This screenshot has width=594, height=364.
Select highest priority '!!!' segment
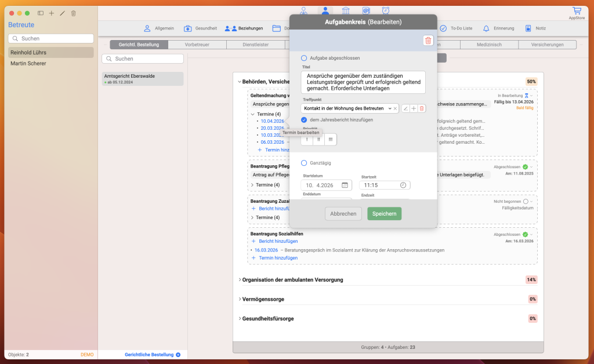click(x=331, y=140)
